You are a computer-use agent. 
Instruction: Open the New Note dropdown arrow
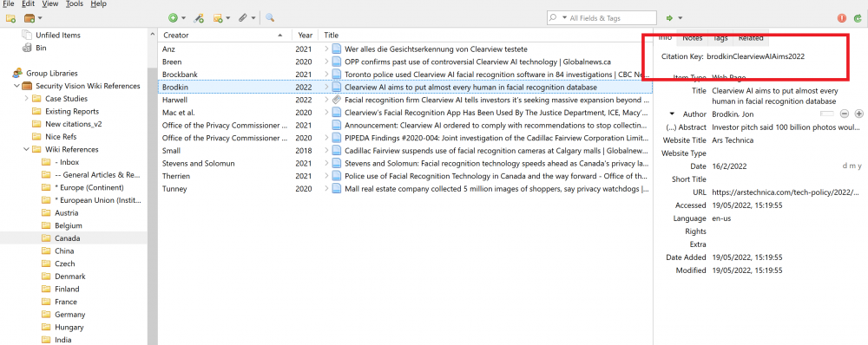(x=228, y=18)
